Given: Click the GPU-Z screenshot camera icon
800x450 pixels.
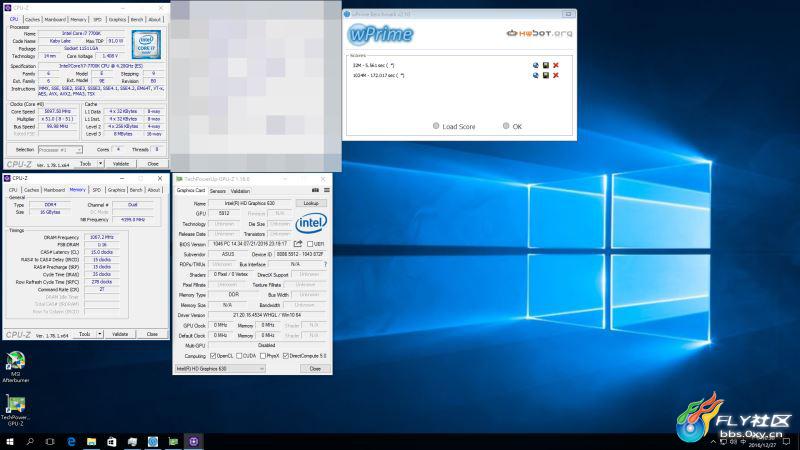Looking at the screenshot, I should [315, 190].
